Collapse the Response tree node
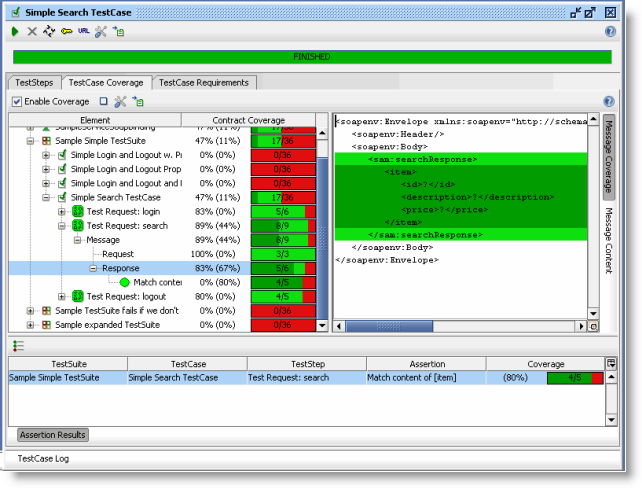 click(93, 268)
